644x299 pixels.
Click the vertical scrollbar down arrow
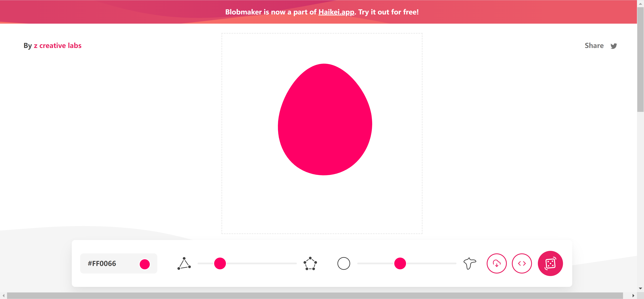(x=640, y=288)
